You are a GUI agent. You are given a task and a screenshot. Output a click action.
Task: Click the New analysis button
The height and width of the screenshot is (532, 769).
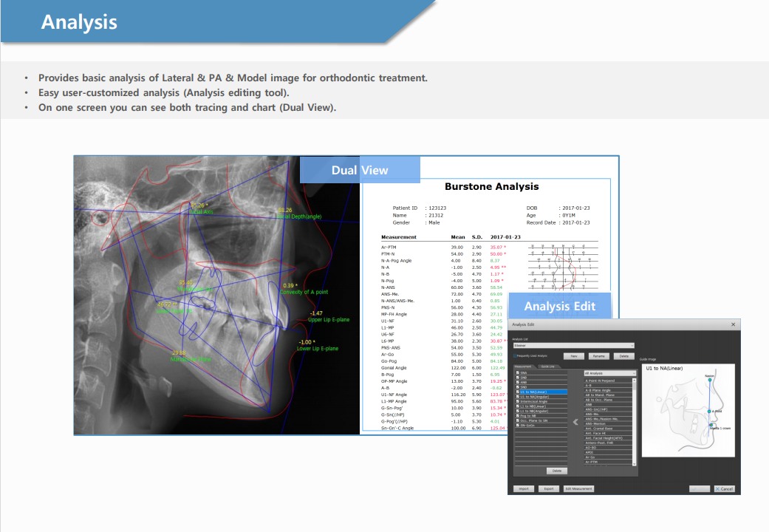click(x=574, y=356)
